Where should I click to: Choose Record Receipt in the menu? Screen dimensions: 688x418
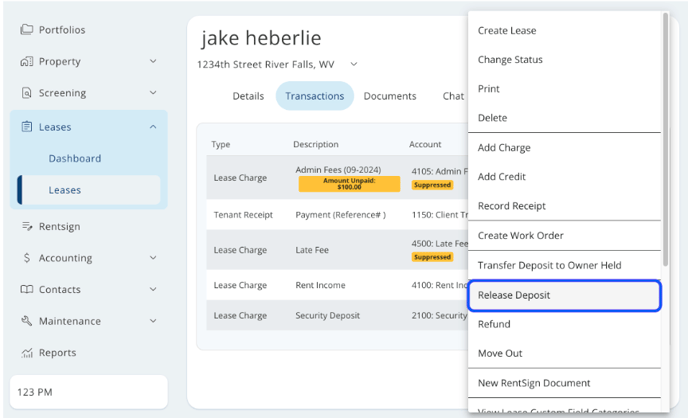511,206
